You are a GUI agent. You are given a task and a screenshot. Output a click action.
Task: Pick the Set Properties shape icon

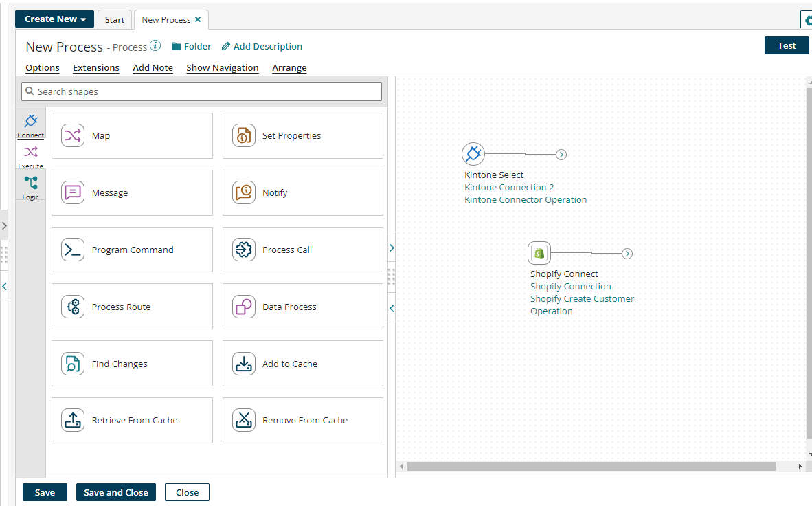point(244,136)
